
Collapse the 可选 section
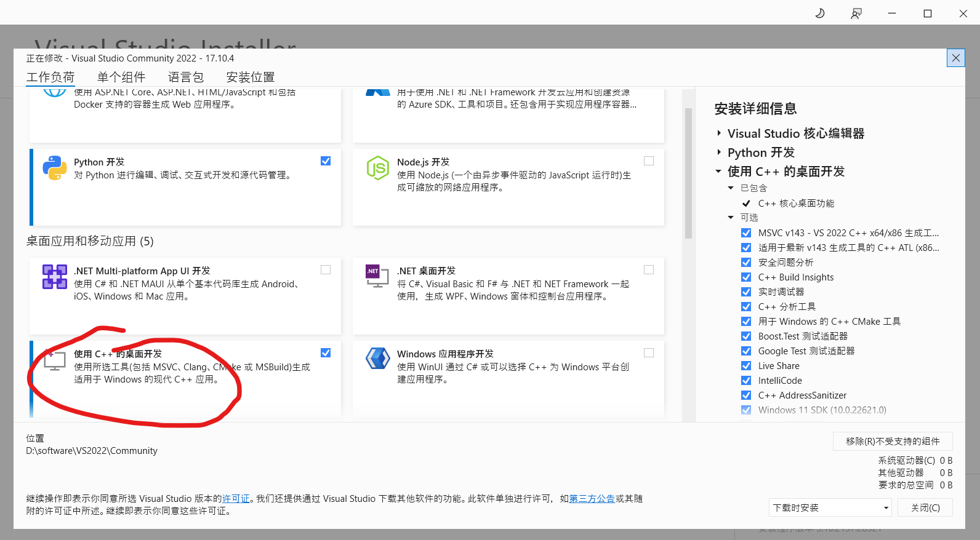point(731,218)
